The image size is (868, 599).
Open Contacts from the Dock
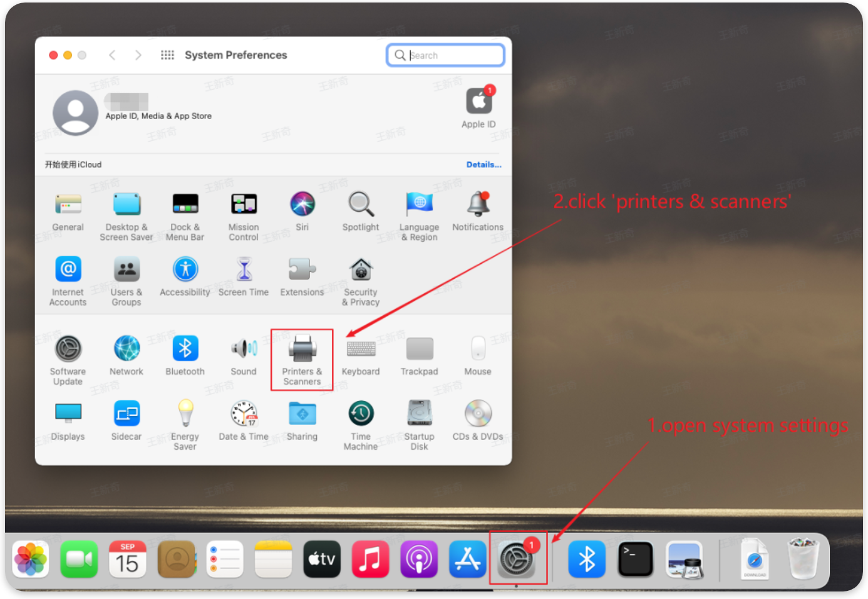[177, 559]
